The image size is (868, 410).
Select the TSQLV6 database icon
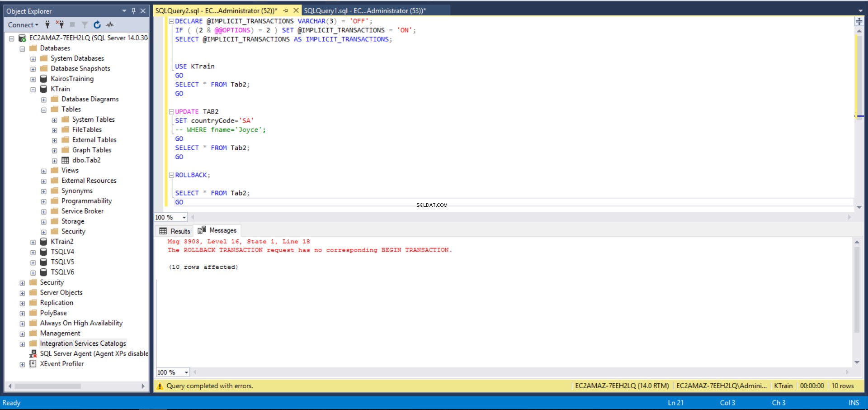pyautogui.click(x=43, y=272)
